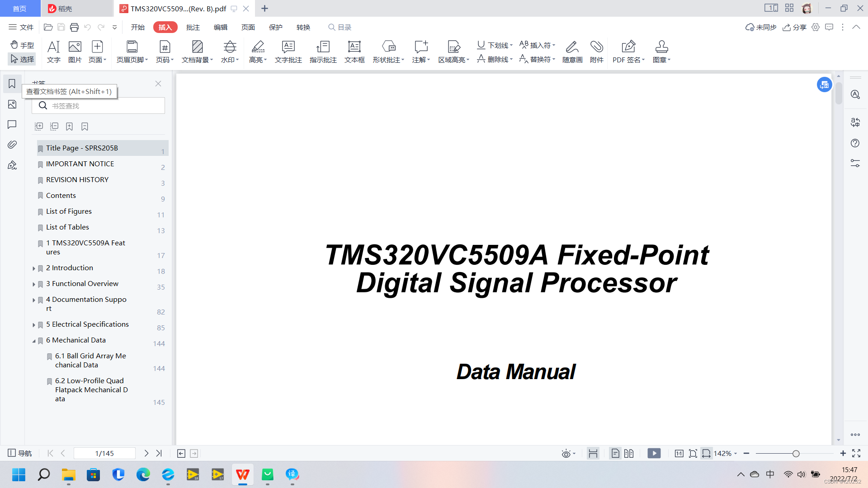
Task: Click the Watermark (水印) tool icon
Action: pyautogui.click(x=230, y=47)
